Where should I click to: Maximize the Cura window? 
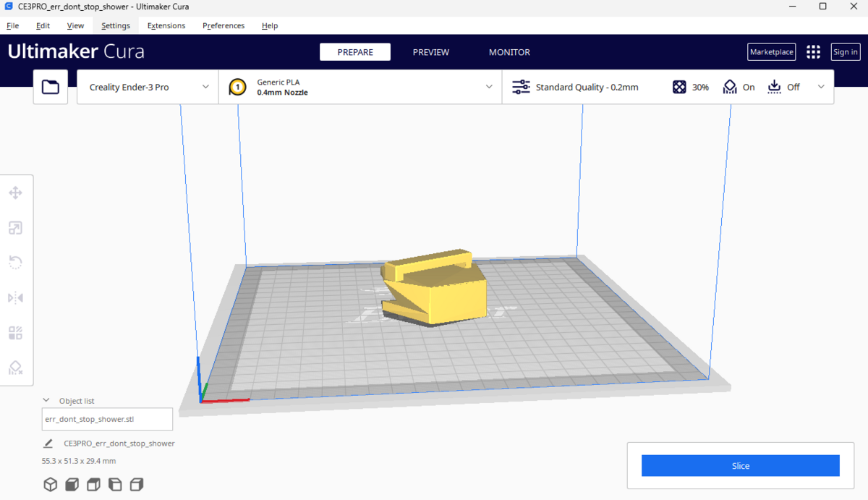tap(823, 7)
